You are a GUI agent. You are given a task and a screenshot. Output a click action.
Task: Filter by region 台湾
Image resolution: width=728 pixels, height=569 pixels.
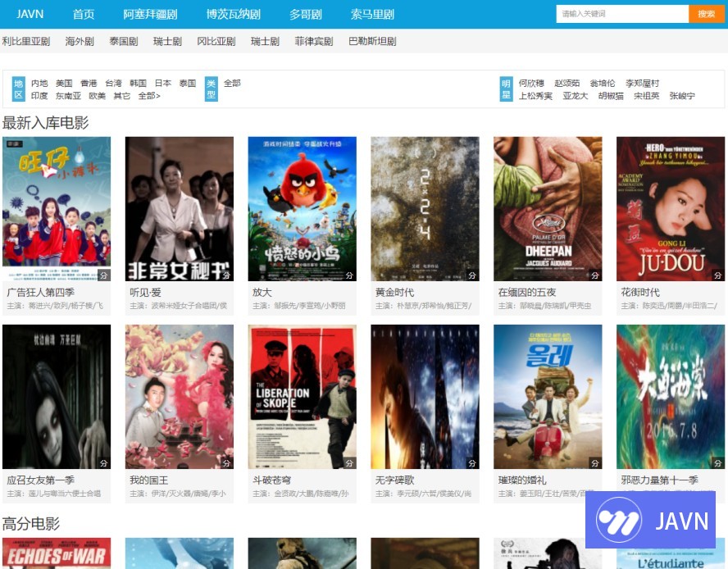(113, 83)
